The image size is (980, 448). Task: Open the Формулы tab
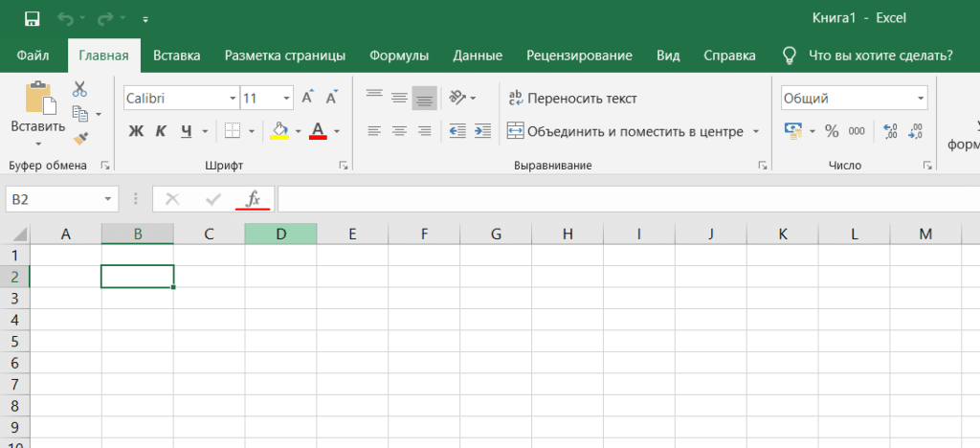[x=399, y=56]
